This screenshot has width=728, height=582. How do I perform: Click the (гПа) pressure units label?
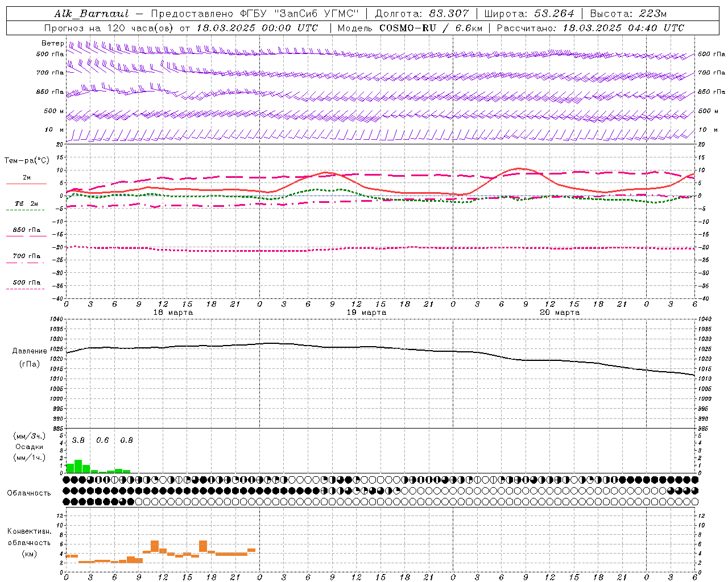[30, 364]
